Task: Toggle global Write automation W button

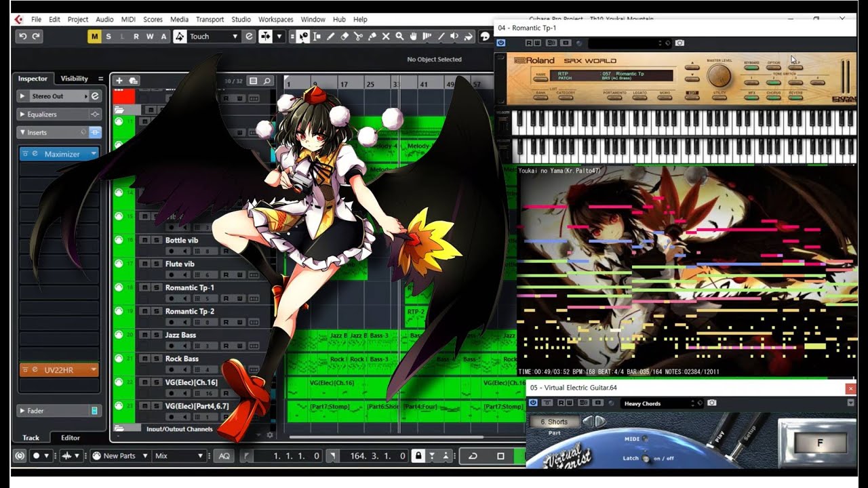Action: point(150,36)
